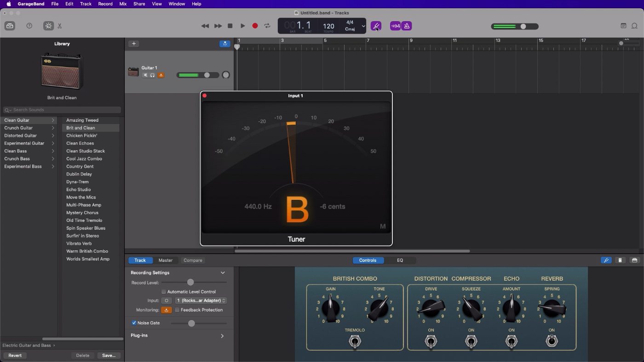Viewport: 644px width, 362px height.
Task: Expand the Plug-ins section
Action: [222, 336]
